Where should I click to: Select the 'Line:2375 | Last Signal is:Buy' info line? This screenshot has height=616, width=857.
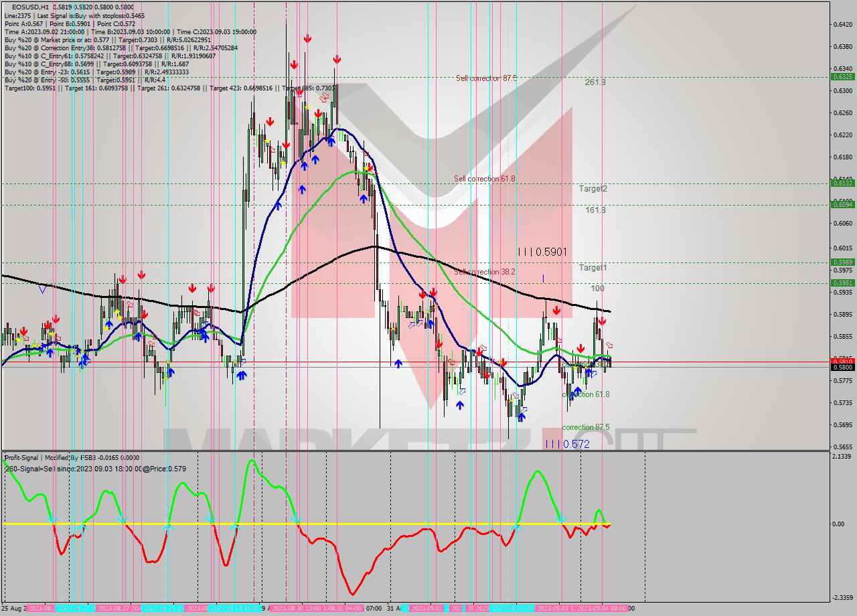coord(74,15)
